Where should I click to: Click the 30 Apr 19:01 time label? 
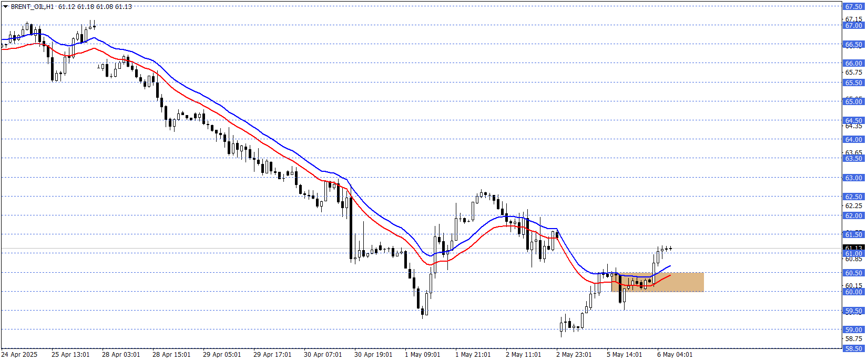(x=373, y=355)
